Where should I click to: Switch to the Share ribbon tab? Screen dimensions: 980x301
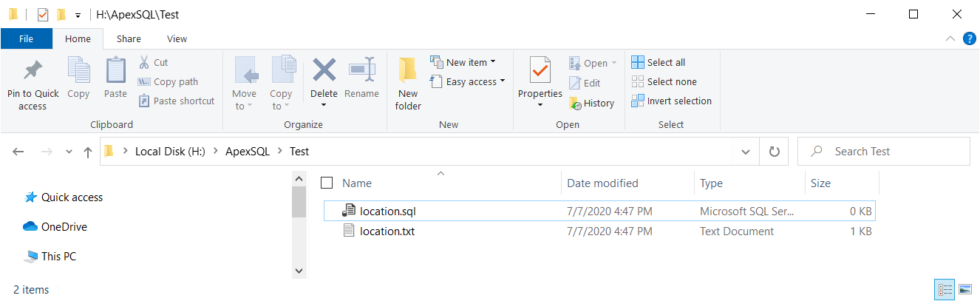click(x=129, y=38)
